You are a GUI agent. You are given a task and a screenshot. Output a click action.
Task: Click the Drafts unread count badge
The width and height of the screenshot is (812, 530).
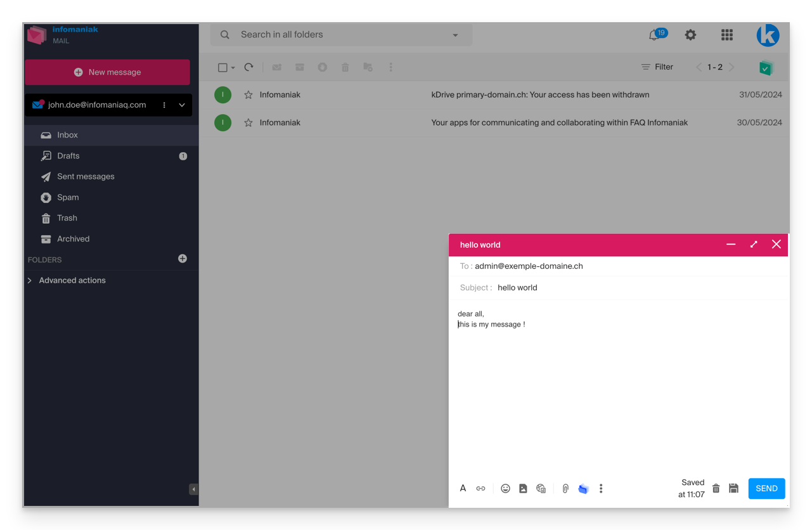(183, 156)
